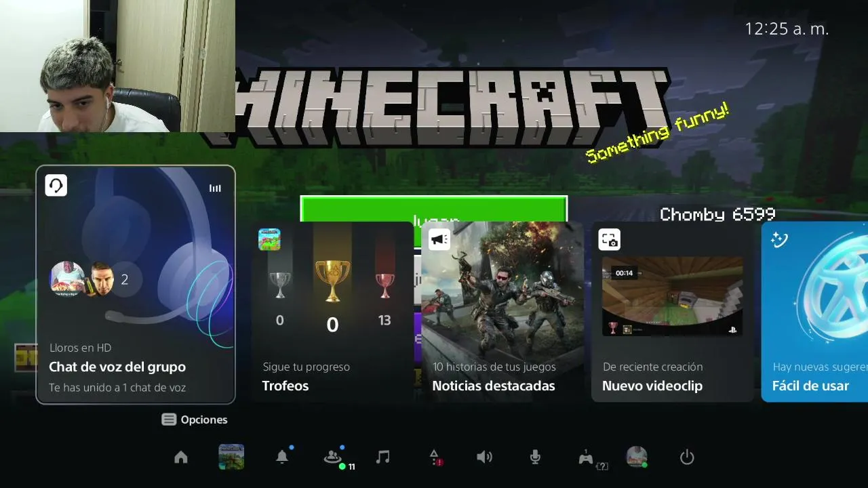Screen dimensions: 868x488
Task: Click Te has unido a 1 chat de voz
Action: tap(117, 388)
